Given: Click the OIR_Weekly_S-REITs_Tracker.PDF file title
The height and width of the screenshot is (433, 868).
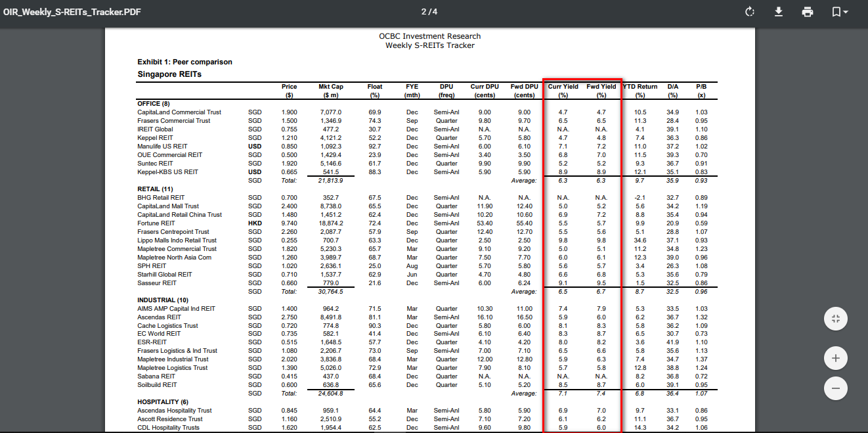Looking at the screenshot, I should pyautogui.click(x=72, y=12).
